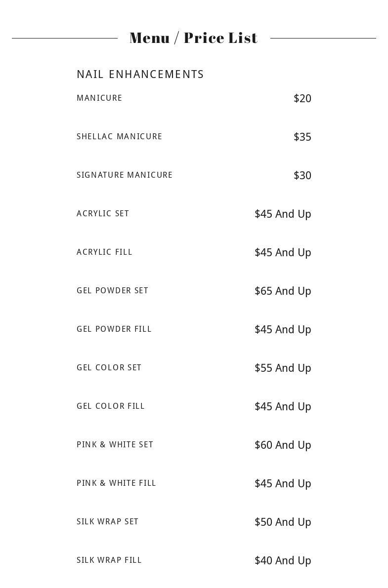Click the Pink & White Set item
This screenshot has width=388, height=588.
pyautogui.click(x=115, y=445)
